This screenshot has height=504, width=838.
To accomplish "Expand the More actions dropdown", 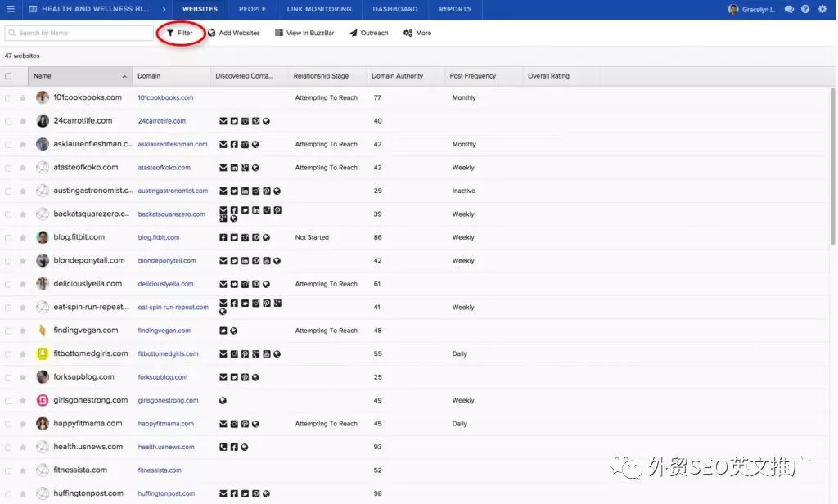I will 417,34.
